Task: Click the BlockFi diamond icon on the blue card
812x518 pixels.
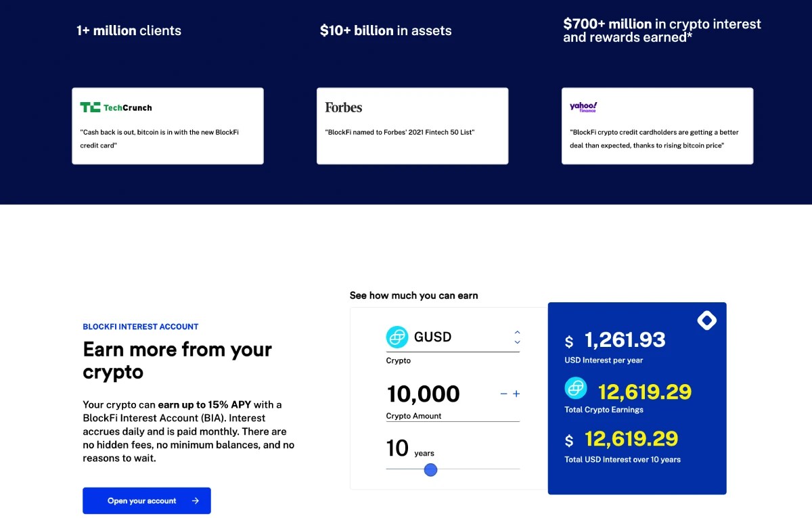Action: (x=706, y=321)
